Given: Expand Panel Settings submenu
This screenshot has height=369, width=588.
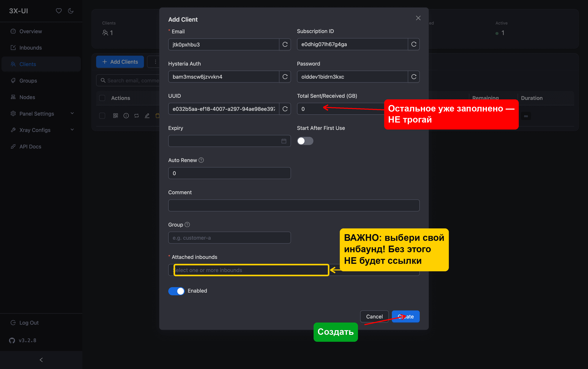Looking at the screenshot, I should [x=41, y=114].
